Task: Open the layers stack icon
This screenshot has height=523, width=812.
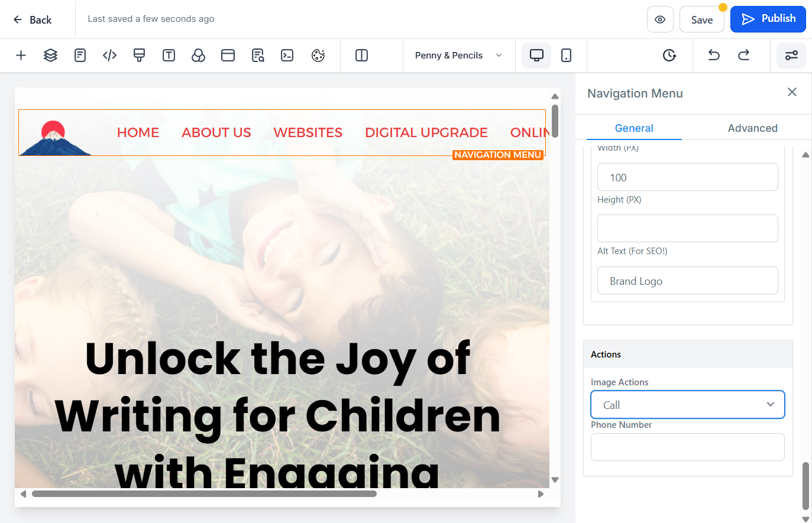Action: (50, 56)
